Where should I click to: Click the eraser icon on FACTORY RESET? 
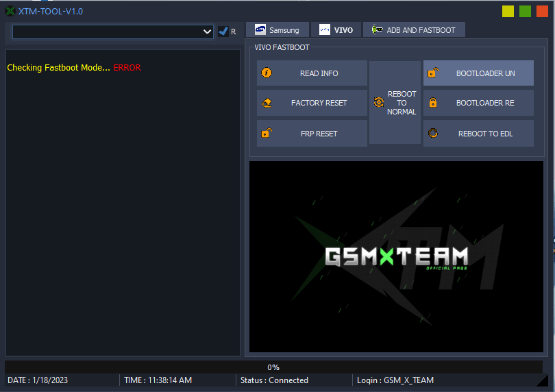tap(267, 103)
